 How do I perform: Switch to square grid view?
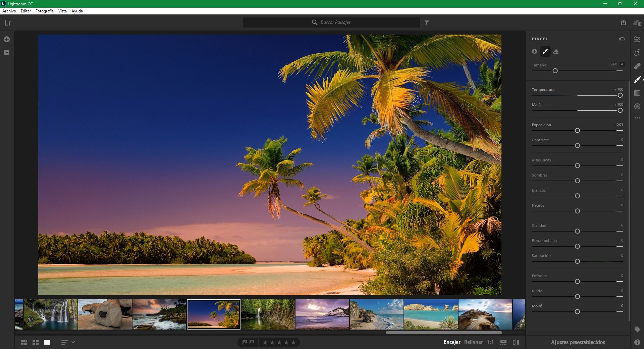[36, 342]
